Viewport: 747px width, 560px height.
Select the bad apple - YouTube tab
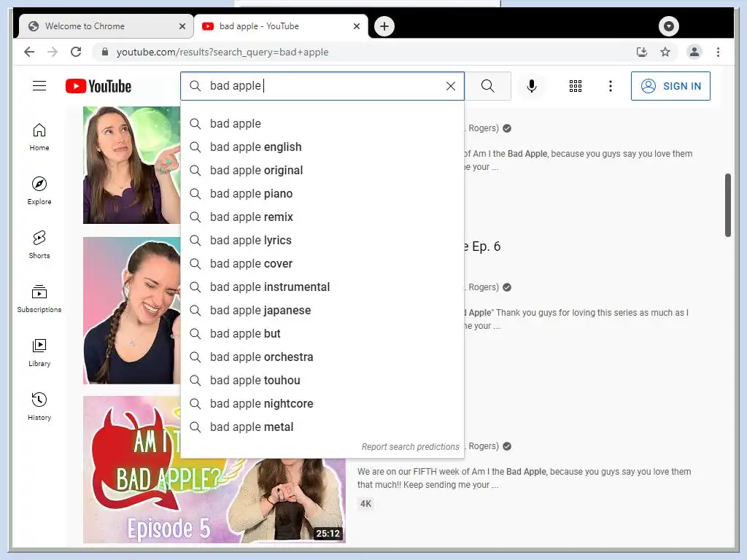(281, 26)
